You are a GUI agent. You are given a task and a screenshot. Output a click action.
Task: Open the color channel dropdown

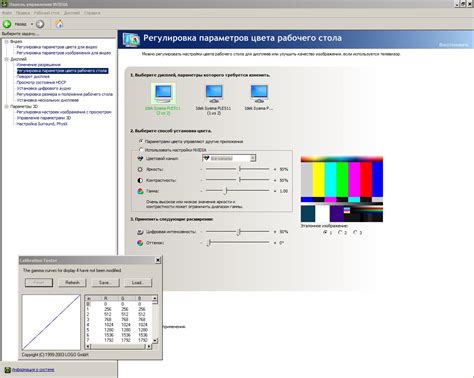(229, 158)
